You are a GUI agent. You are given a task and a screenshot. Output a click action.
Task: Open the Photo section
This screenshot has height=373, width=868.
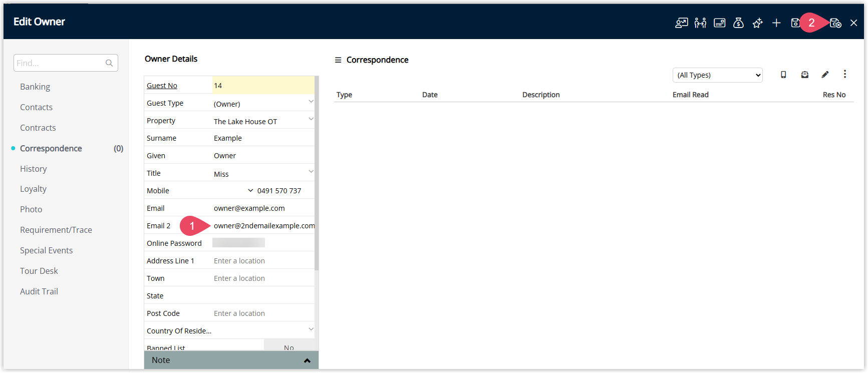click(x=31, y=209)
